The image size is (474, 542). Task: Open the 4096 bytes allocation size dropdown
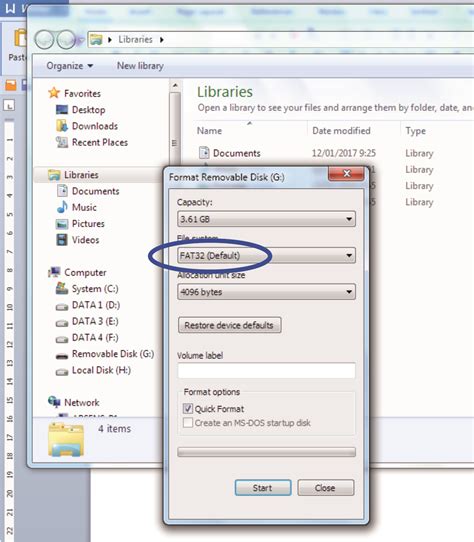[x=266, y=292]
